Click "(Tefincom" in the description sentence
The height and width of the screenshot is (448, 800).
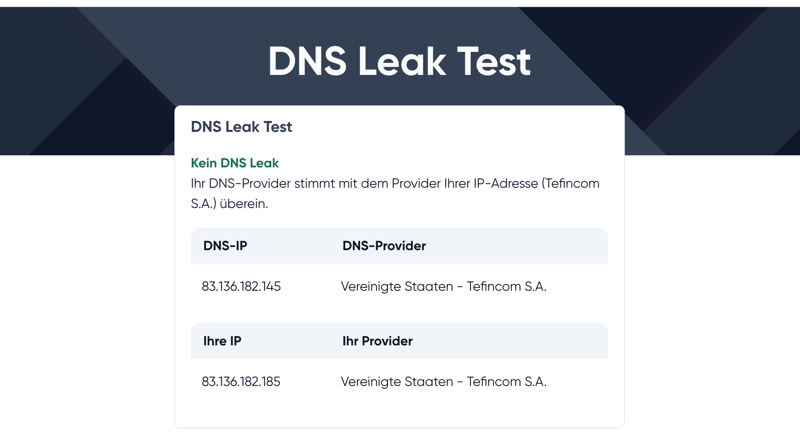click(x=571, y=184)
